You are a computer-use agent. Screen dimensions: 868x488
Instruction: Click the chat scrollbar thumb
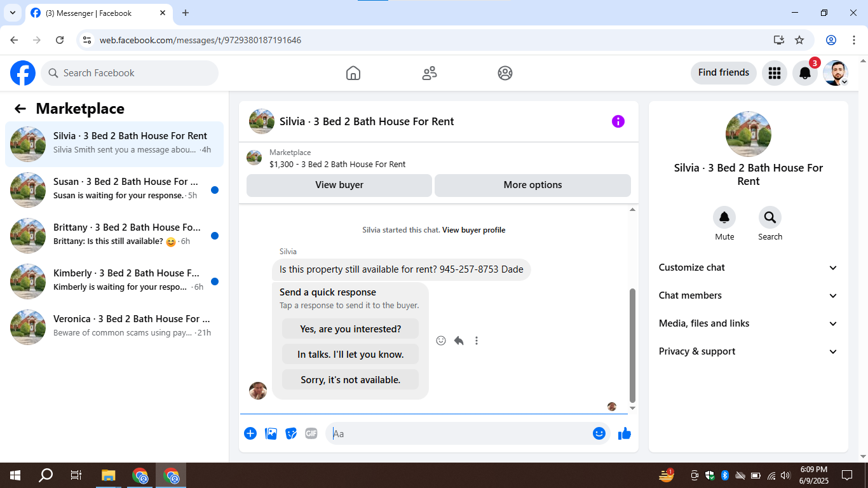coord(632,345)
